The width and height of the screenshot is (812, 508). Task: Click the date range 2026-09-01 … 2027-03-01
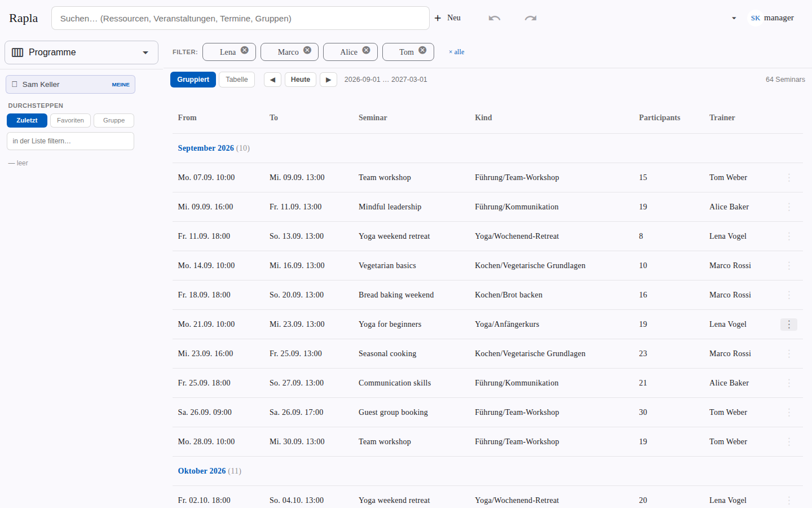(x=386, y=80)
